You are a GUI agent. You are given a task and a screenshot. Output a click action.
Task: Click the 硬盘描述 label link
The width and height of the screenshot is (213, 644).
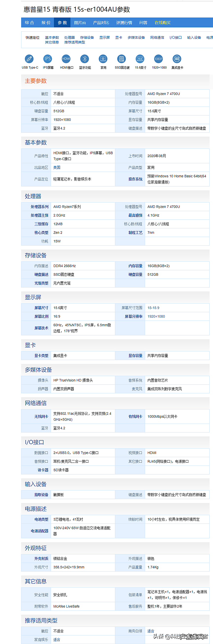(41, 274)
